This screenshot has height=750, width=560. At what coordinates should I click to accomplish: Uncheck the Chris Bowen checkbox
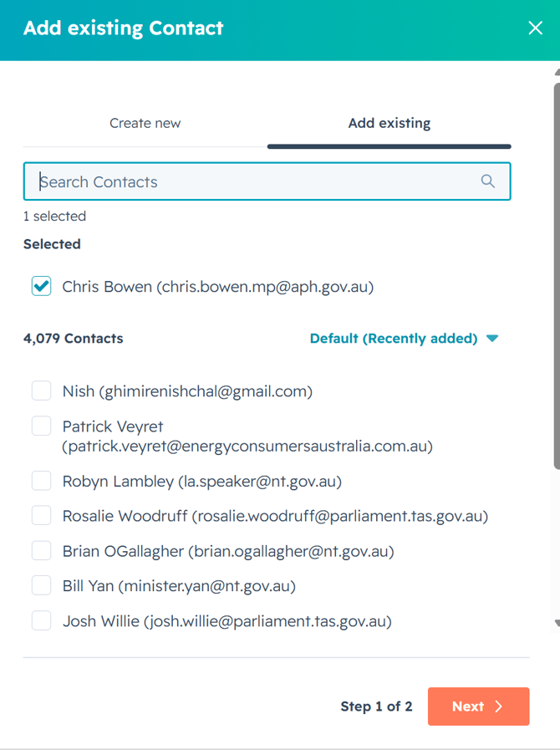[x=42, y=286]
